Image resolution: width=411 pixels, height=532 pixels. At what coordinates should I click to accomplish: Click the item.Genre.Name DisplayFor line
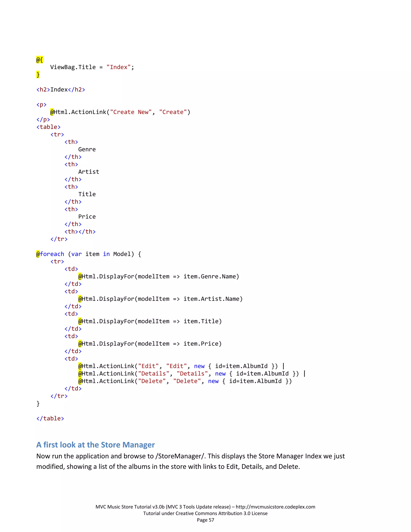(159, 276)
